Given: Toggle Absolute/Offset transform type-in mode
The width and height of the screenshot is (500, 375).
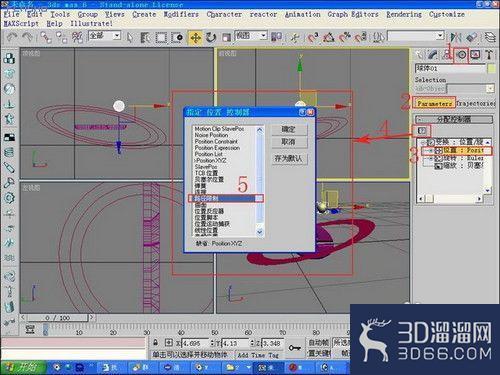Looking at the screenshot, I should pyautogui.click(x=168, y=343).
